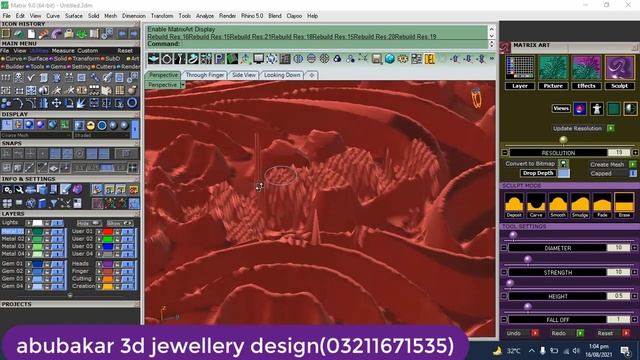Increase the Diameter value with plus

[635, 248]
